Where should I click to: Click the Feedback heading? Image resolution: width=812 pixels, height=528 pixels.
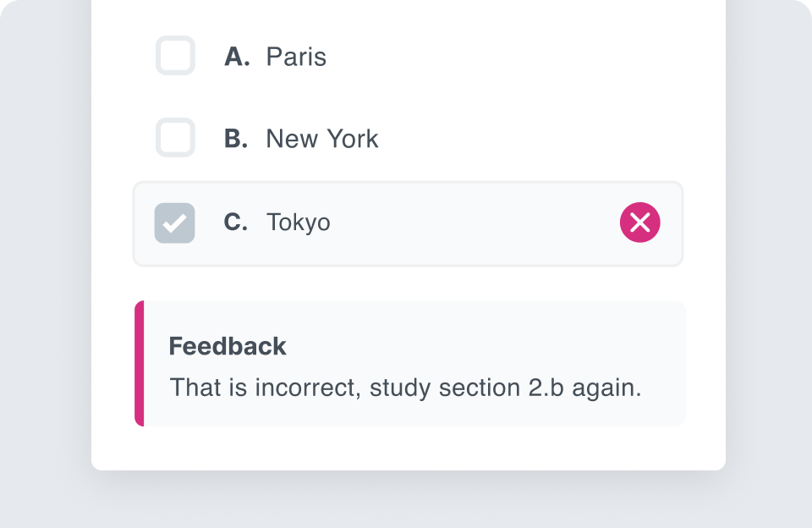(x=228, y=346)
